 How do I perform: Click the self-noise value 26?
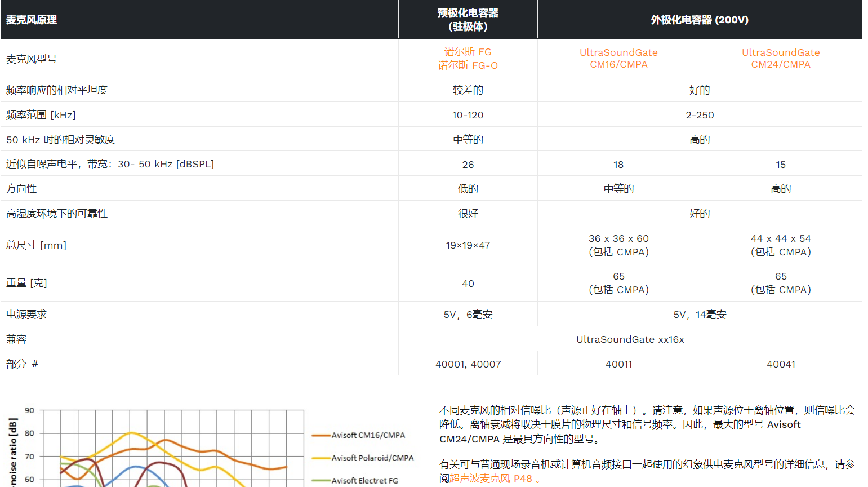[468, 165]
